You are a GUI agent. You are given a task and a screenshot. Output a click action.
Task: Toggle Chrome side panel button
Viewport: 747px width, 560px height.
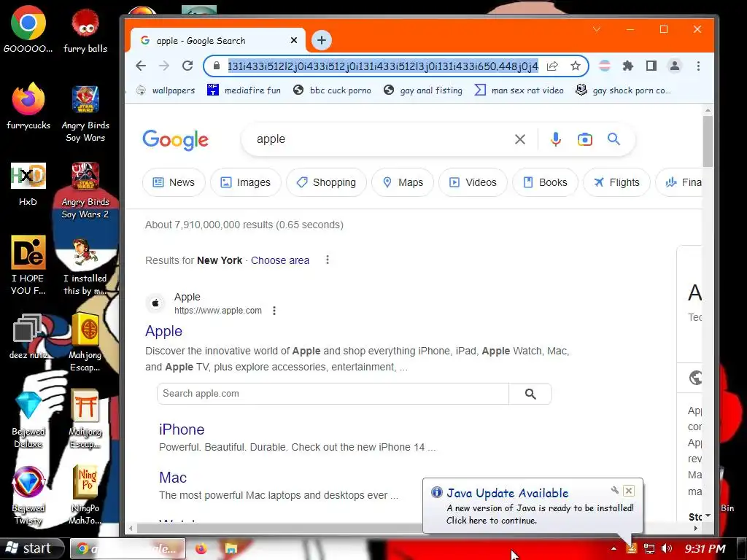651,66
